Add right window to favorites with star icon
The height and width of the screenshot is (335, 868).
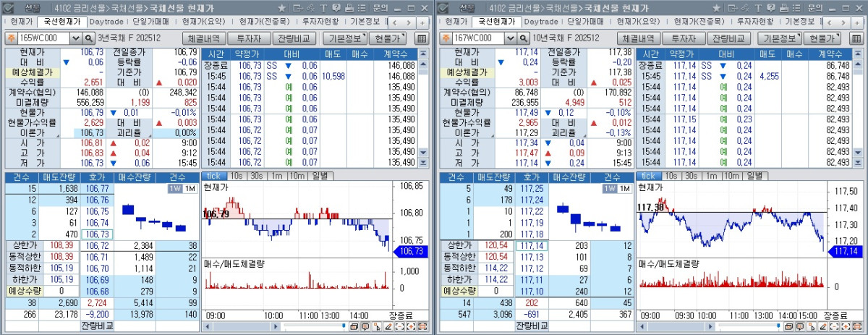pyautogui.click(x=716, y=7)
